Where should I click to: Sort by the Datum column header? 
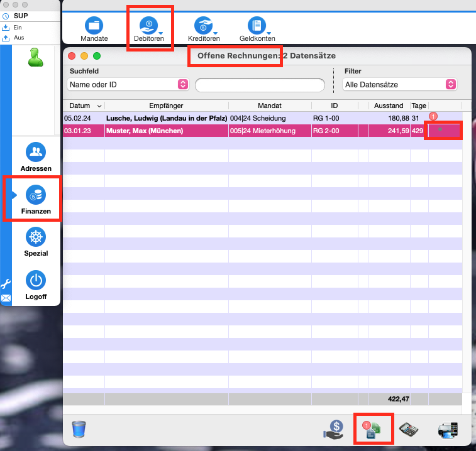pos(84,106)
